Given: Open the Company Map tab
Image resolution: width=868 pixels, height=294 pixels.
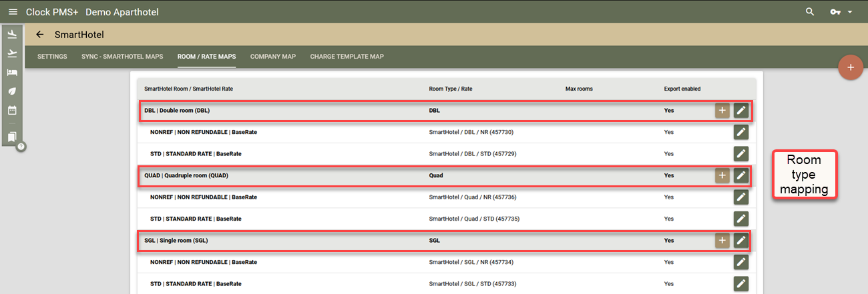Looking at the screenshot, I should pos(273,57).
